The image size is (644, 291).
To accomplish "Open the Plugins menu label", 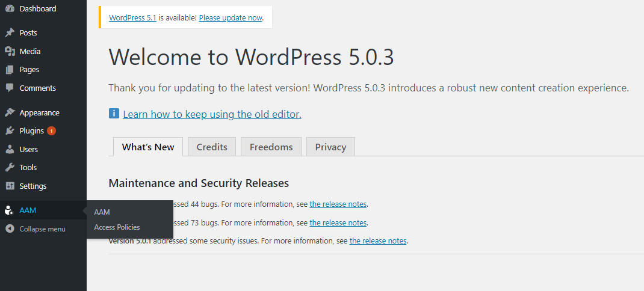I will (32, 131).
